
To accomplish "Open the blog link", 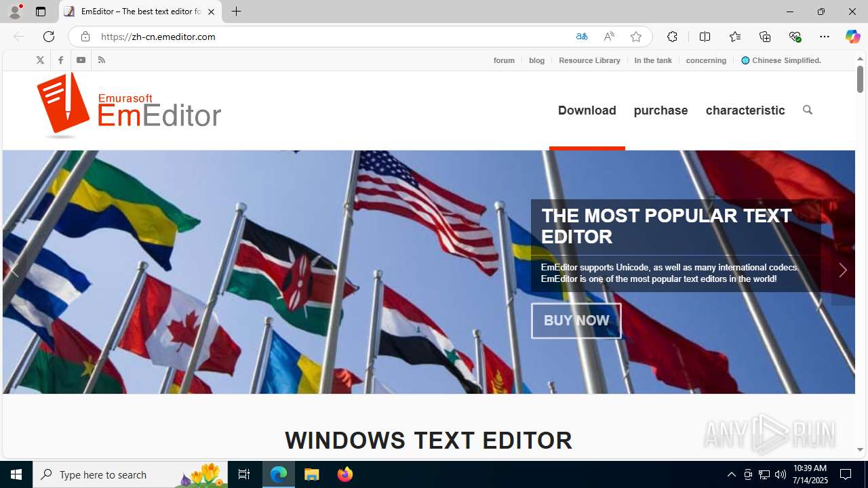I will tap(537, 60).
